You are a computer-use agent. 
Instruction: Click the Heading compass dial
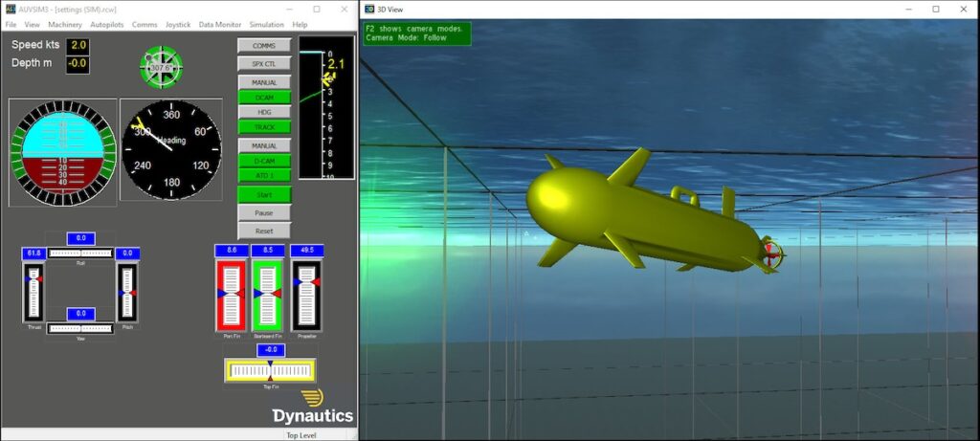171,148
